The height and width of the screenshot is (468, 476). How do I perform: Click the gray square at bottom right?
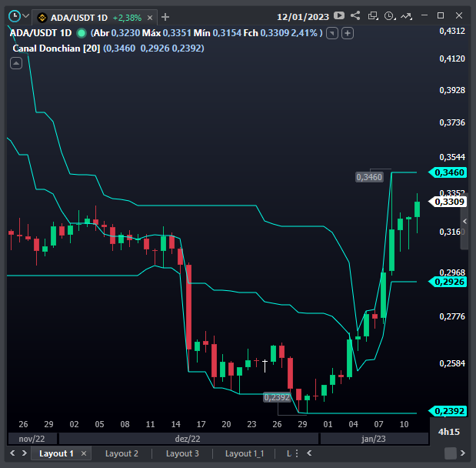click(x=451, y=453)
